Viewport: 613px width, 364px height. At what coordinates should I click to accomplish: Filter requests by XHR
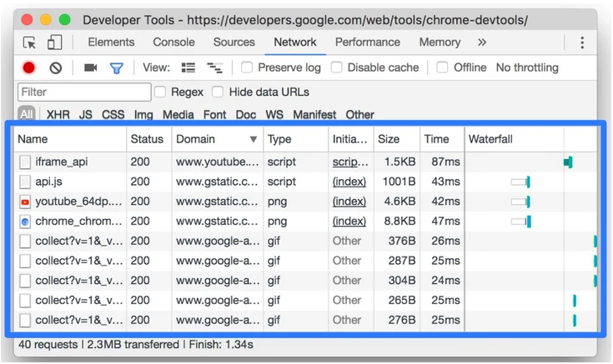[58, 114]
